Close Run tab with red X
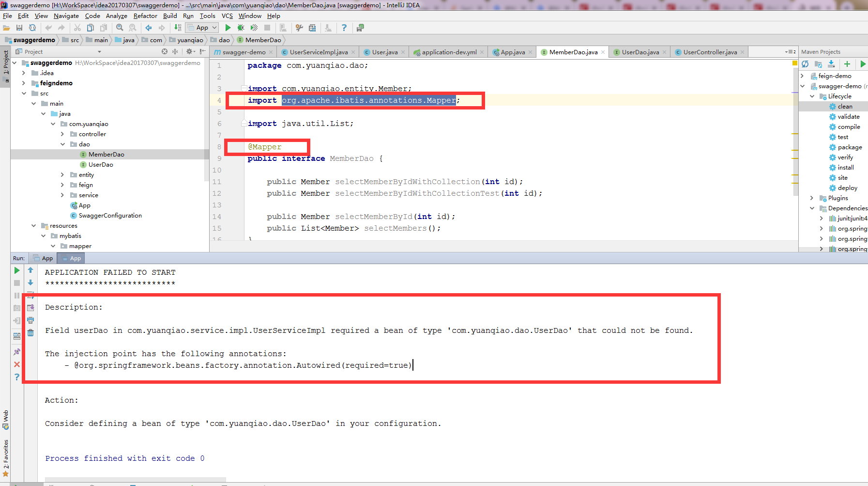The height and width of the screenshot is (486, 868). 17,364
